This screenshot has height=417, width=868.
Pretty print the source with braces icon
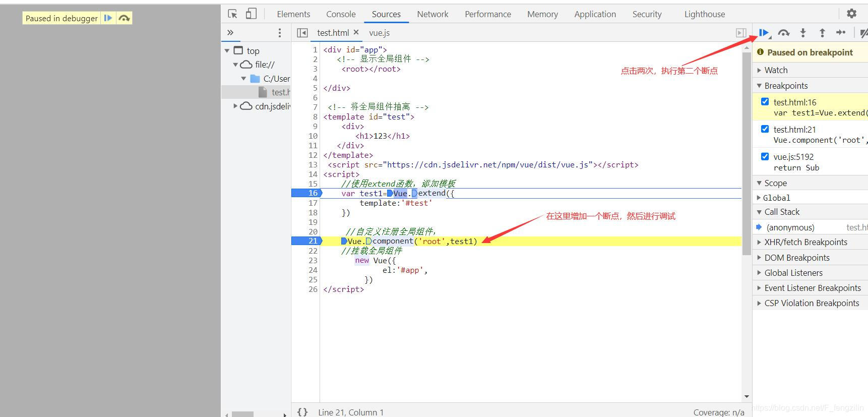(x=302, y=412)
